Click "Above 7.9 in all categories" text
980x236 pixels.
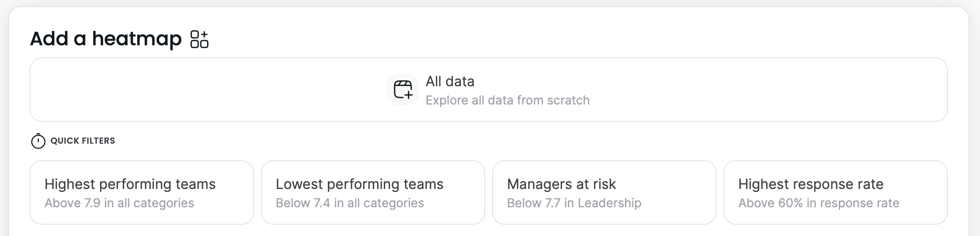click(x=119, y=203)
